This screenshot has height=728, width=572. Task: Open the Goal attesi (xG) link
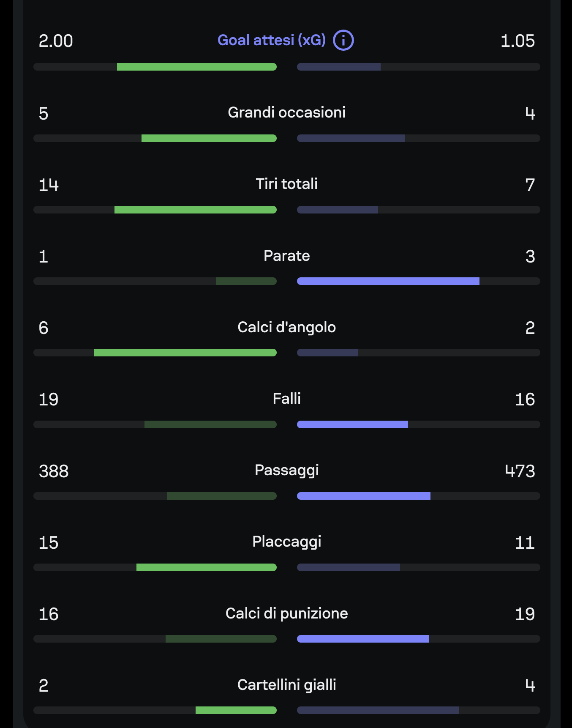click(272, 40)
